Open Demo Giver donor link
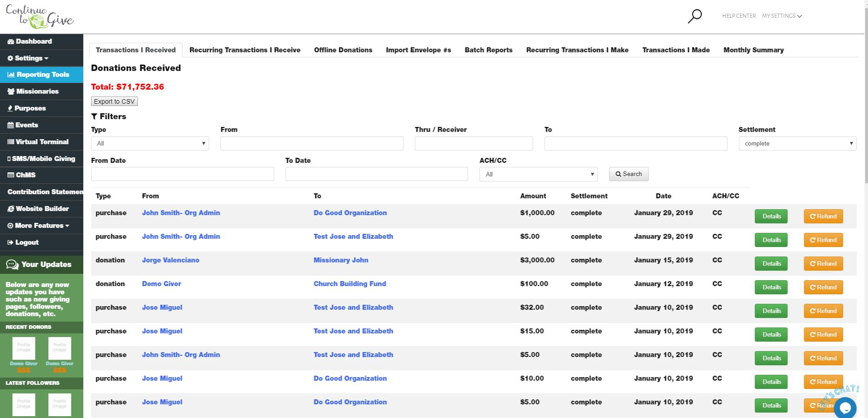This screenshot has height=418, width=868. pos(162,284)
